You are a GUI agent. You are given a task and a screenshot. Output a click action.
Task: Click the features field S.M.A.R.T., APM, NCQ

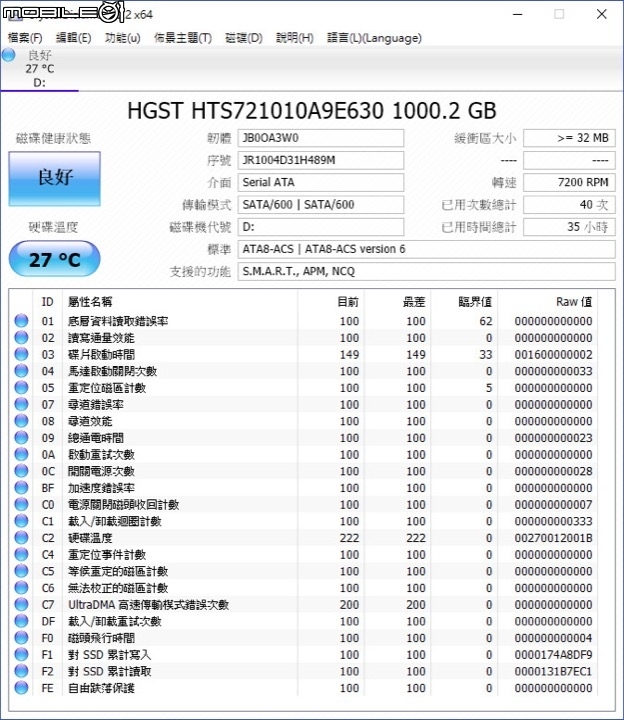point(426,271)
